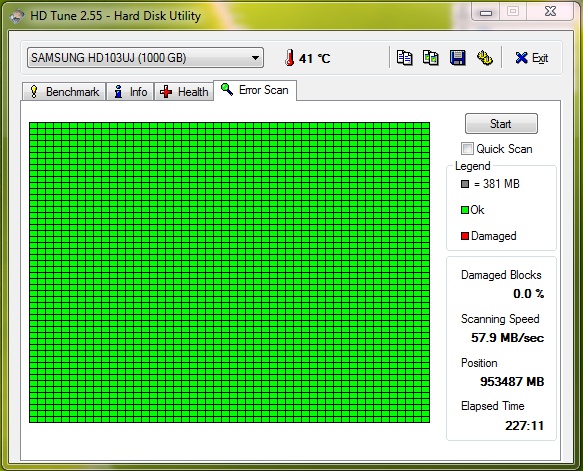Click the blue X Exit icon
The image size is (583, 471).
coord(521,58)
